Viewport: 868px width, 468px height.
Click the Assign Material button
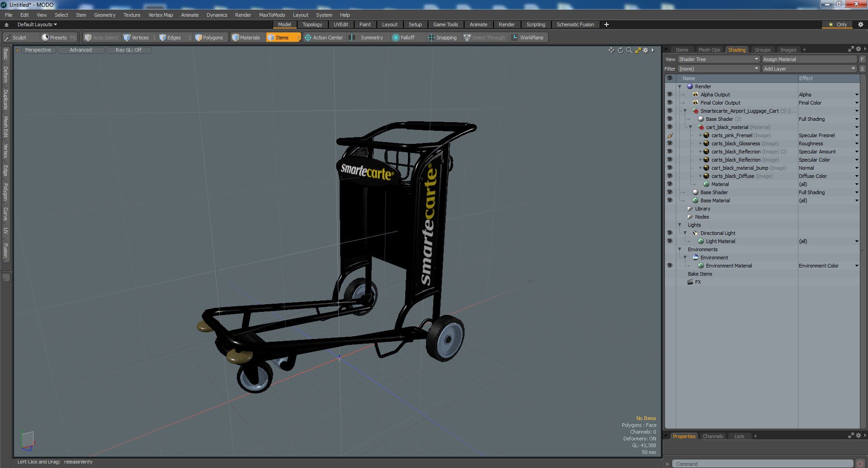(x=809, y=59)
